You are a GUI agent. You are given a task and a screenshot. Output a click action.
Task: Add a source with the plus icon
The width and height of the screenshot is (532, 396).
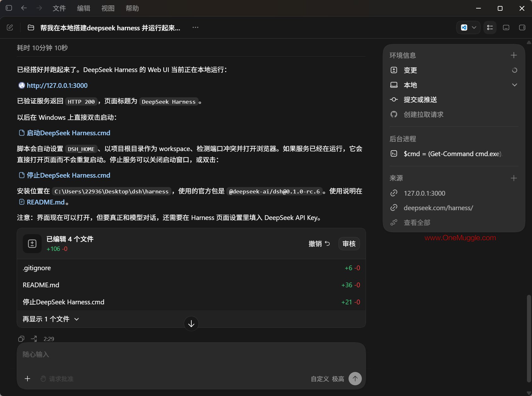tap(514, 178)
